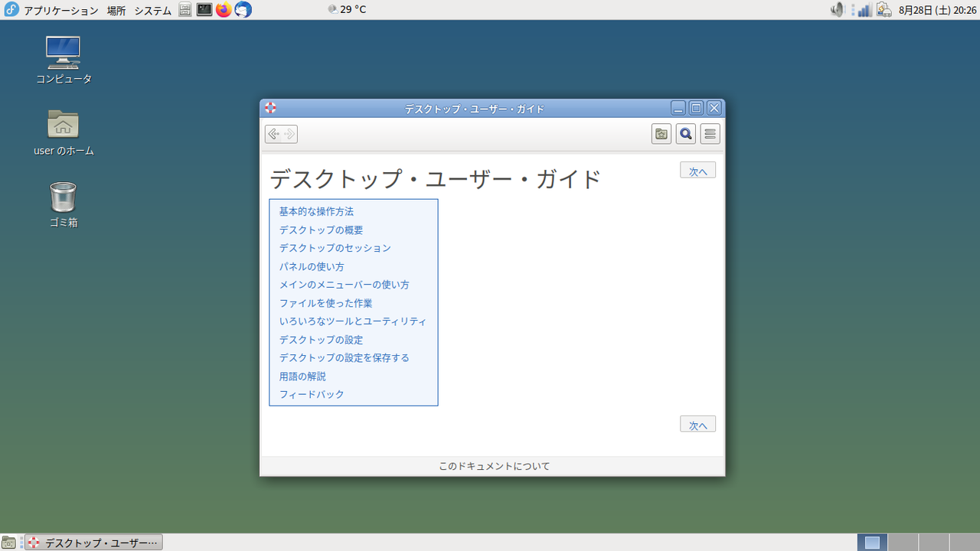Click the date and clock 8月28日 (土) 20:26
This screenshot has height=551, width=980.
click(937, 11)
